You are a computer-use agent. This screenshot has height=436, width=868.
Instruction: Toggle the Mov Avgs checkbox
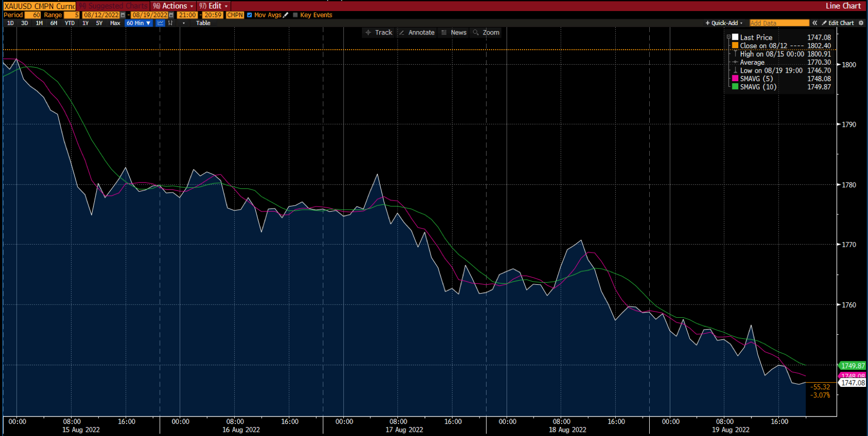point(249,15)
